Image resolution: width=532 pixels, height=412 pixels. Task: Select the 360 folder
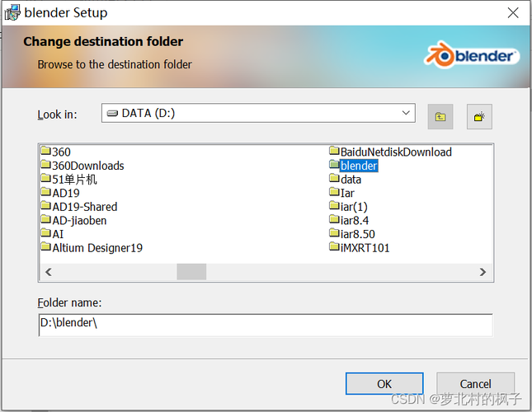[55, 152]
